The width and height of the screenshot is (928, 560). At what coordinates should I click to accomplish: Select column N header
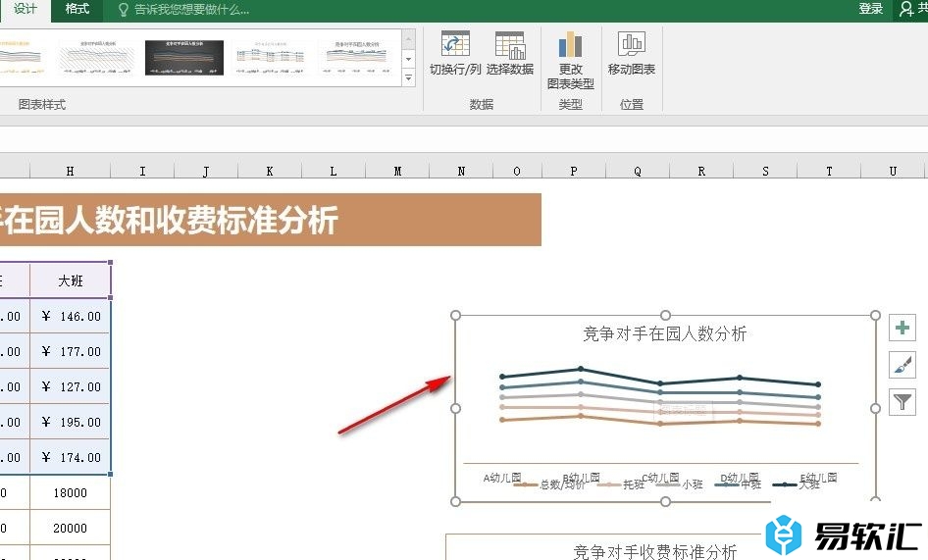[462, 171]
